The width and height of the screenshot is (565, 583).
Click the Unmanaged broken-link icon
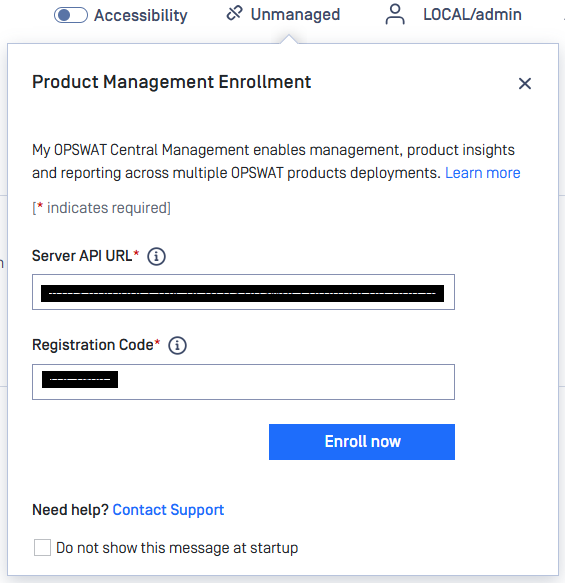tap(235, 13)
